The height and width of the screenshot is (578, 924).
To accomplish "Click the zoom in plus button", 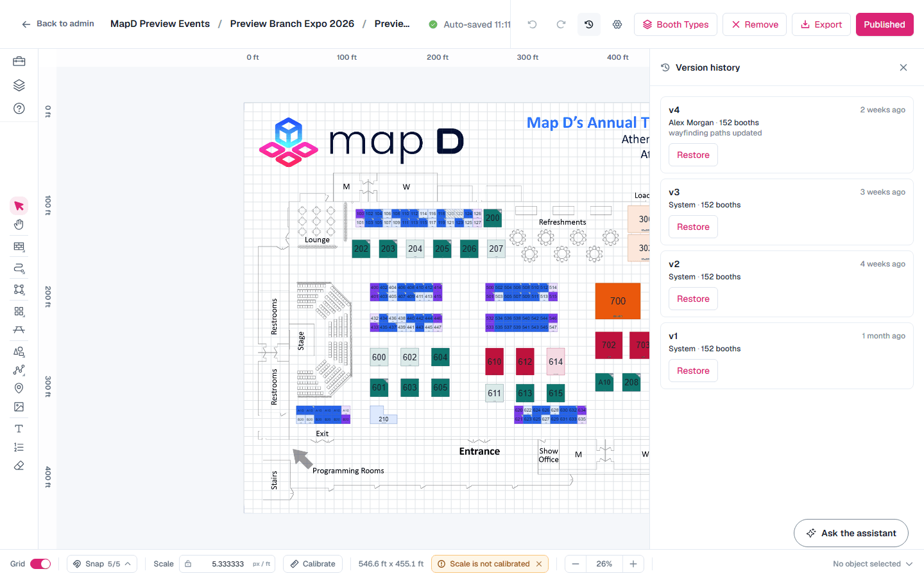I will (633, 564).
